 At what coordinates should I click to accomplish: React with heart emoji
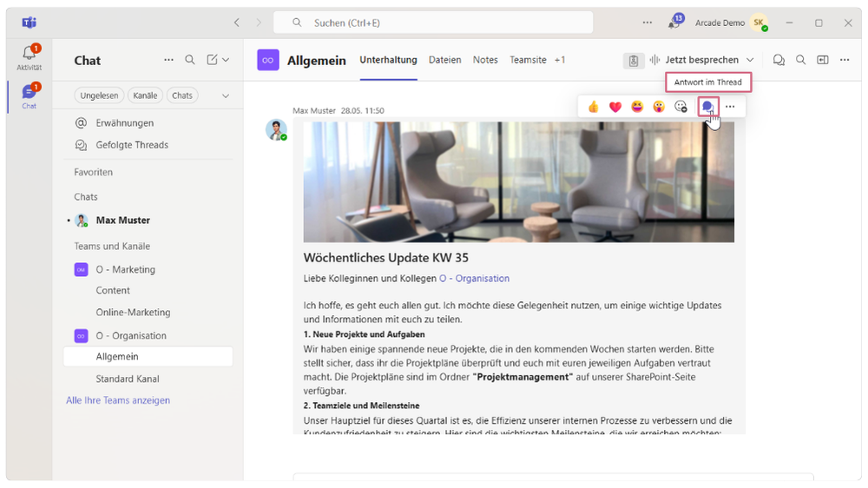pos(615,106)
